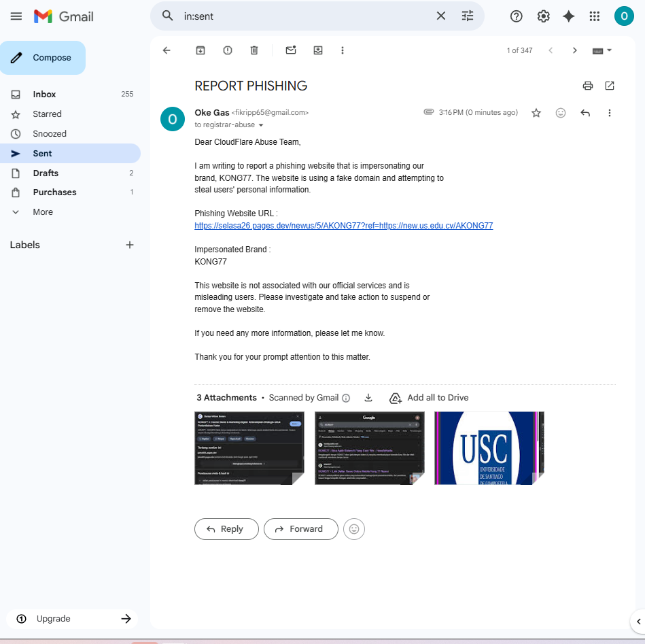The width and height of the screenshot is (645, 644).
Task: Open input tools keyboard dropdown
Action: [x=602, y=50]
